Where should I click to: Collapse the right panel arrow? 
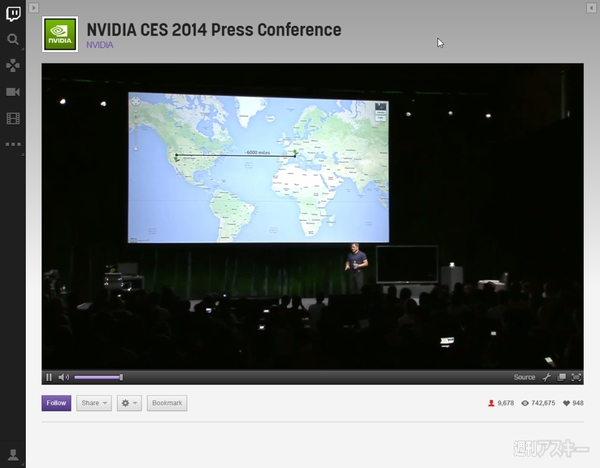coord(591,8)
